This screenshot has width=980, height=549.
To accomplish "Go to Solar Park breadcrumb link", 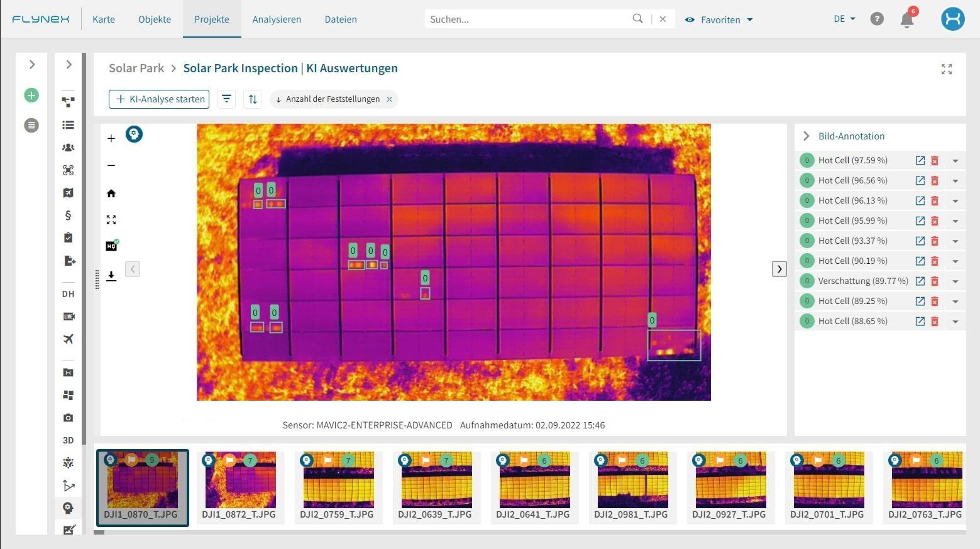I will click(136, 68).
